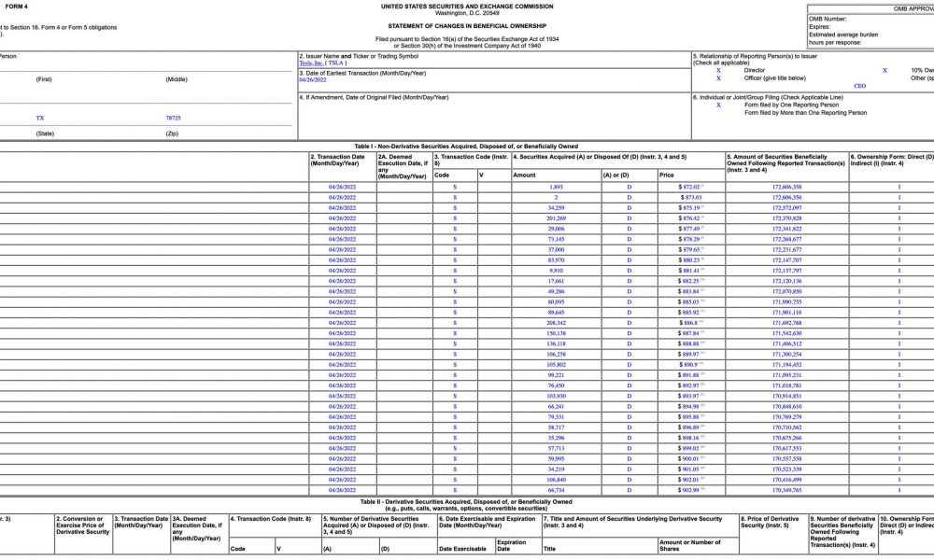Select the owned amount 170,710,562

click(x=786, y=427)
